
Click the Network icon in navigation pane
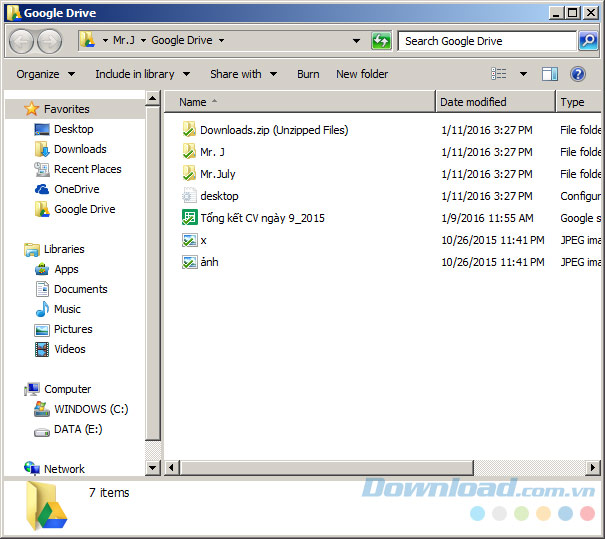32,468
